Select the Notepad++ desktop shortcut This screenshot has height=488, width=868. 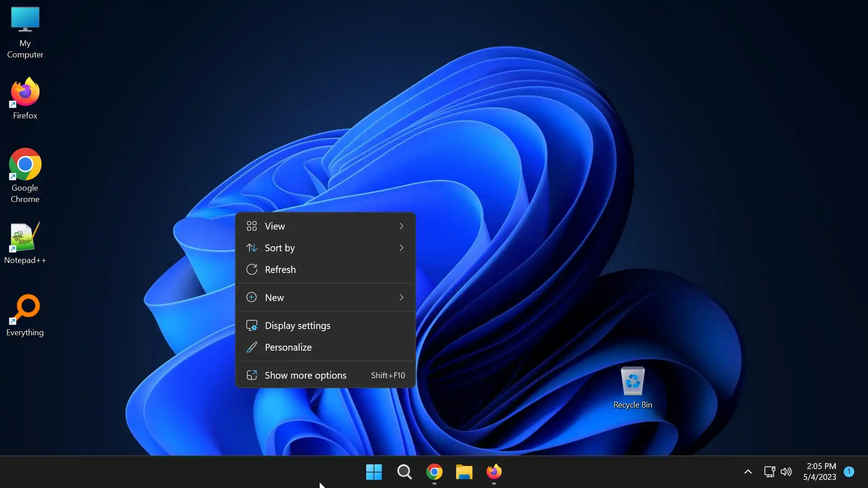tap(25, 242)
